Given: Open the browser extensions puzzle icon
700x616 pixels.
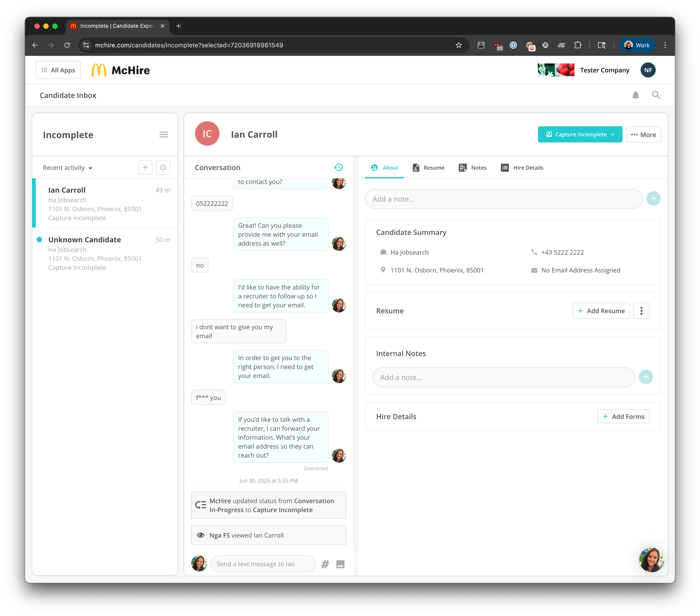Looking at the screenshot, I should [x=578, y=45].
